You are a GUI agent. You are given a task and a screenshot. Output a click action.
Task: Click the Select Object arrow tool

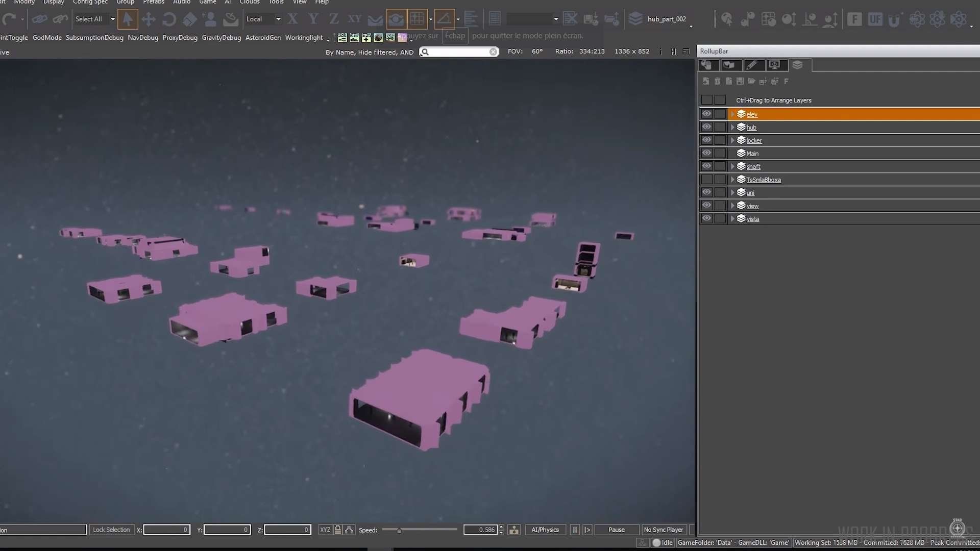128,19
